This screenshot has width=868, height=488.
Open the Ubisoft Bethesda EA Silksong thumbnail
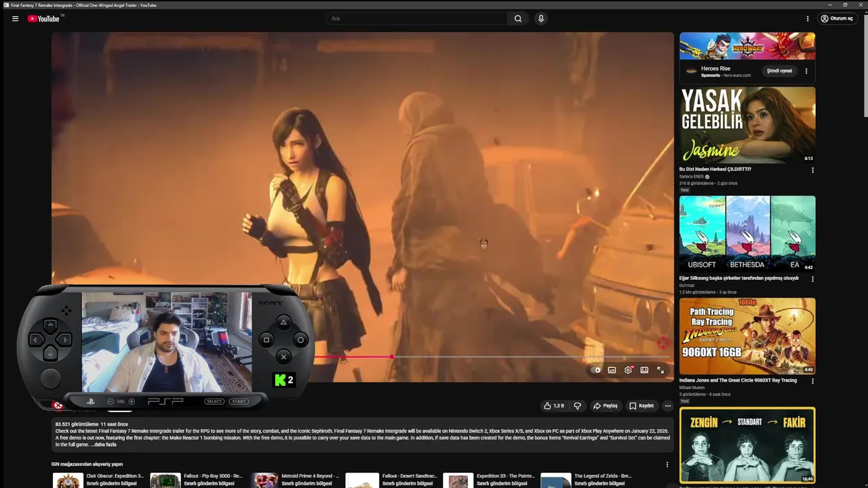click(x=747, y=234)
